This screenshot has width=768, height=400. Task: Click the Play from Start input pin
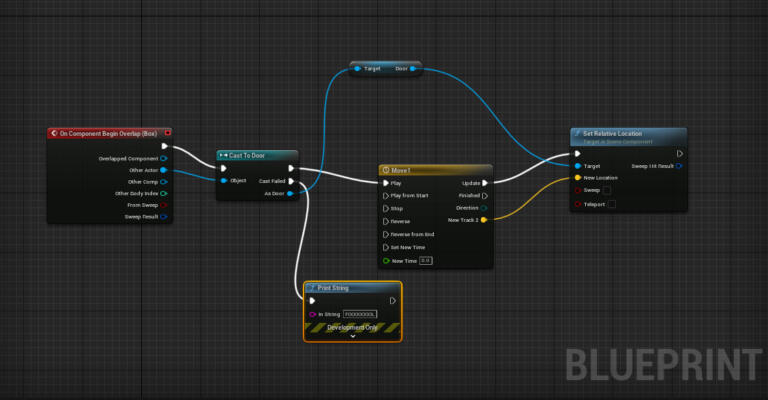click(385, 196)
